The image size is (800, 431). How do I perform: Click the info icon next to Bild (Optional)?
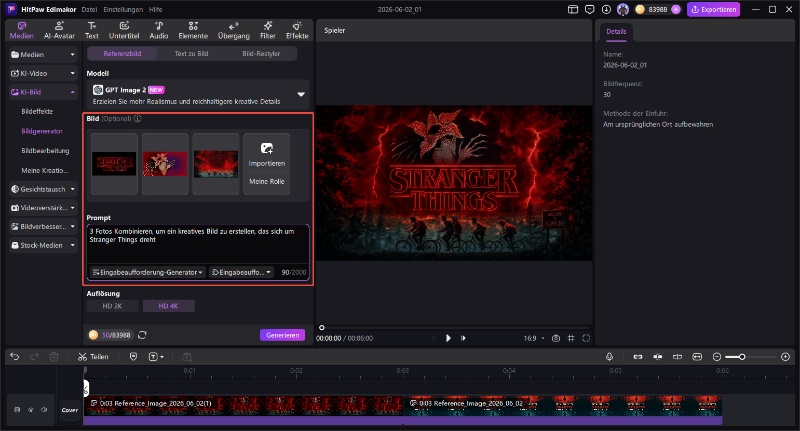(x=138, y=118)
